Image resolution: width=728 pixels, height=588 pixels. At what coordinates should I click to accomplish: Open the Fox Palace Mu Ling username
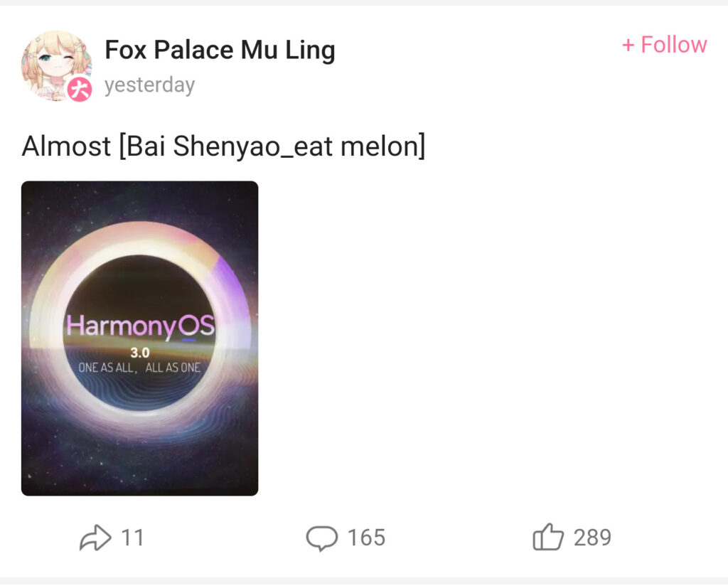pos(220,50)
